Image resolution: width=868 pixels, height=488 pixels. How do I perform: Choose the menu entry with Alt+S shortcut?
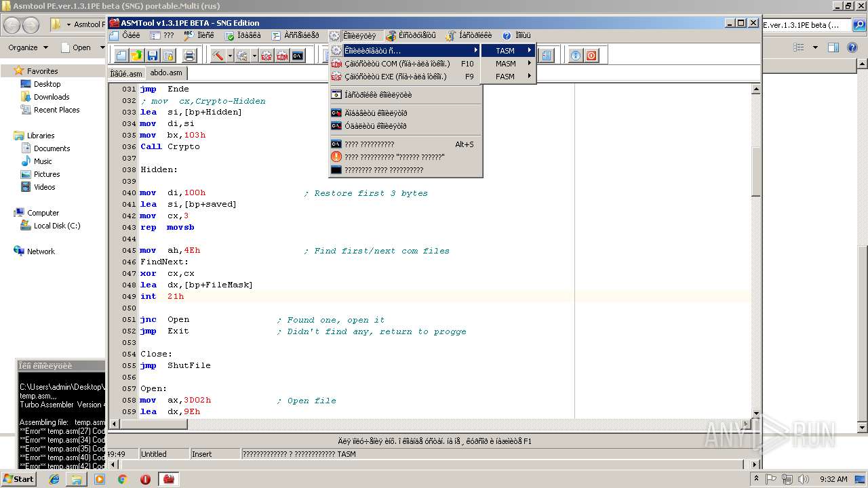405,144
